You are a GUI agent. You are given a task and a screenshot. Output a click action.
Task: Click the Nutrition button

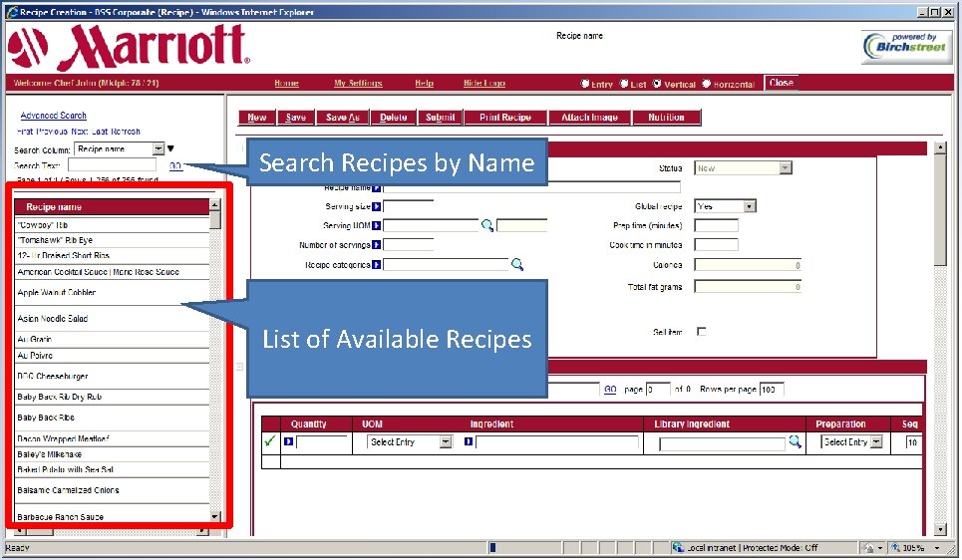666,118
